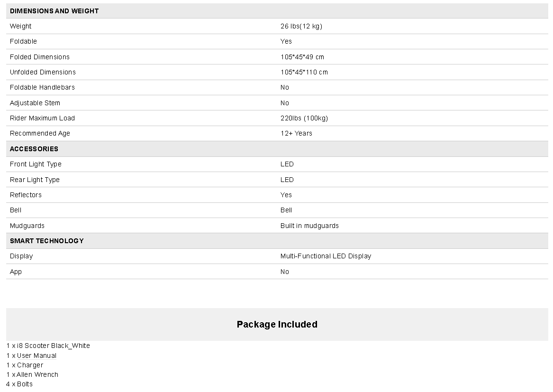Click the Accessories section header
Viewport: 553px width, 392px height.
[x=34, y=149]
